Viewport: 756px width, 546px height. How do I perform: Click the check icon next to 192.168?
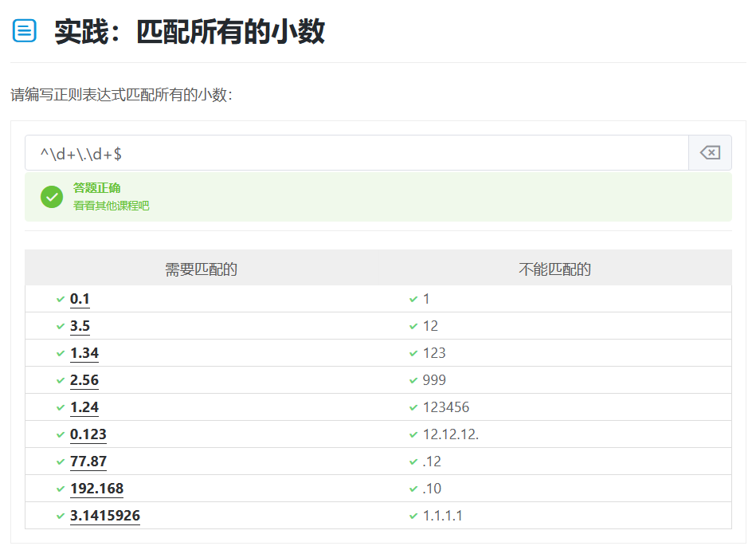point(61,489)
